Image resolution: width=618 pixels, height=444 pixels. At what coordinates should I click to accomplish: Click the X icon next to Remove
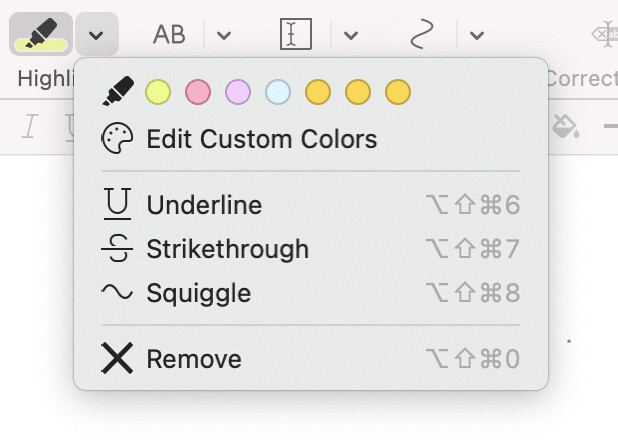point(117,358)
